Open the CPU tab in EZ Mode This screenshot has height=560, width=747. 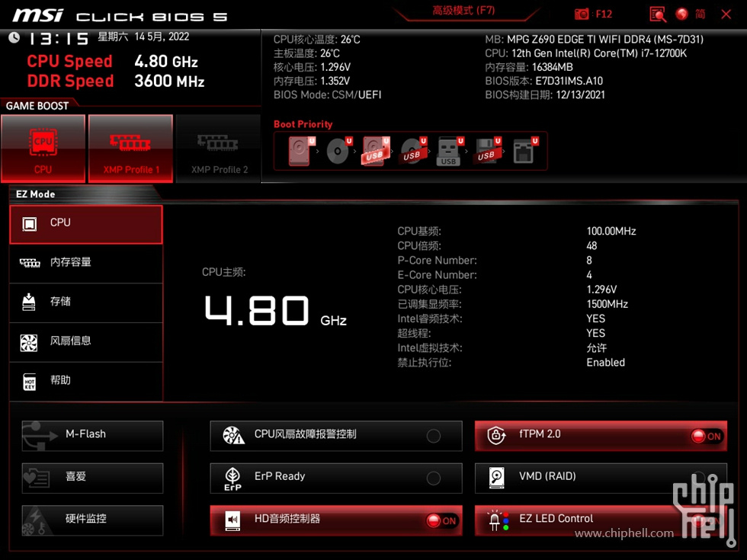86,224
